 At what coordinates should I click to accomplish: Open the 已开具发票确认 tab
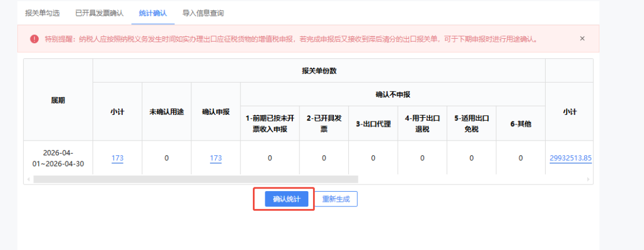pos(100,13)
